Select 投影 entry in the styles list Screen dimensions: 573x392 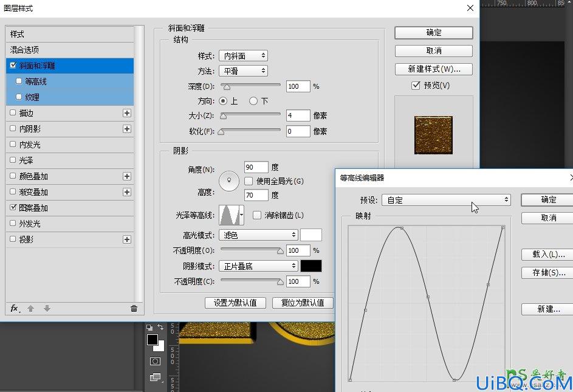(x=69, y=239)
